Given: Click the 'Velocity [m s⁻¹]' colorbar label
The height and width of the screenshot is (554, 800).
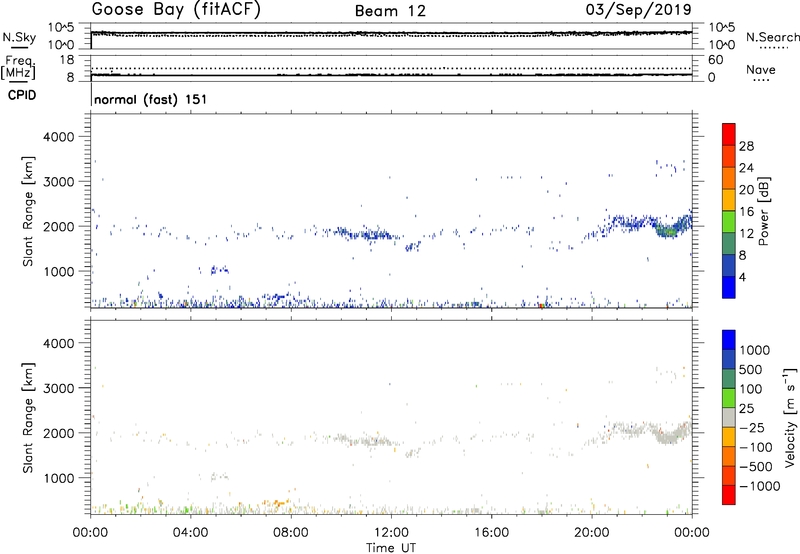Looking at the screenshot, I should 790,417.
